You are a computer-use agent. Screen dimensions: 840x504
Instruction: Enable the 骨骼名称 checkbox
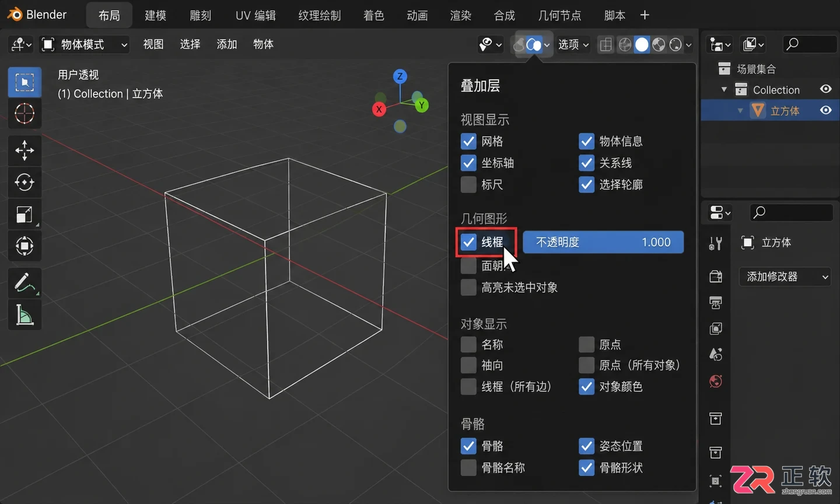468,467
